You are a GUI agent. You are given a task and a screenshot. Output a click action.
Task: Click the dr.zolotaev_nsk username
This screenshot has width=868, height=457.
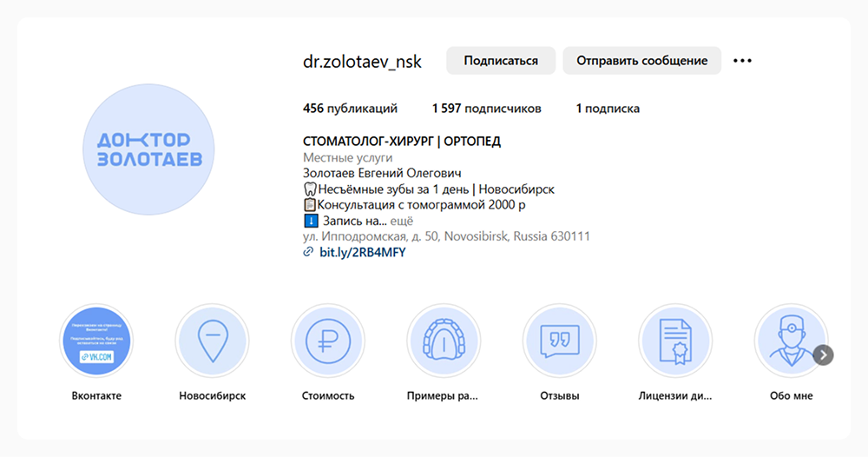pyautogui.click(x=362, y=62)
